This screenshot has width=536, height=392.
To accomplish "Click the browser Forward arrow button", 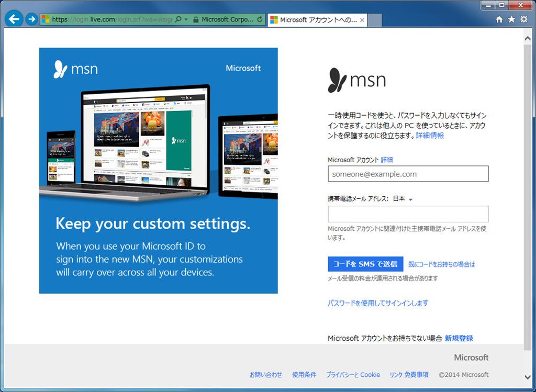I will pos(32,19).
